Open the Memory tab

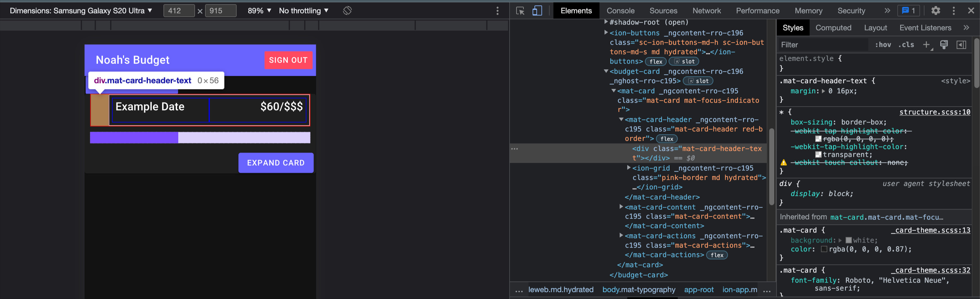pos(808,11)
